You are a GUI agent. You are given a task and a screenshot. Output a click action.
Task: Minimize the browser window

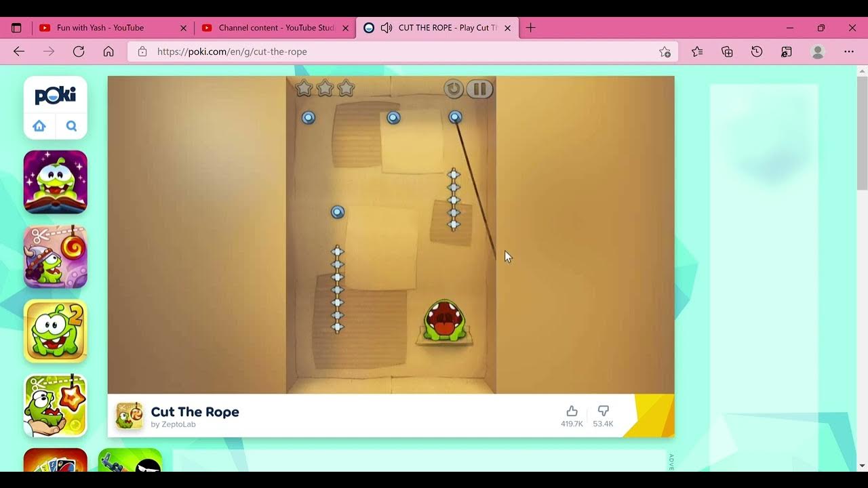click(790, 28)
